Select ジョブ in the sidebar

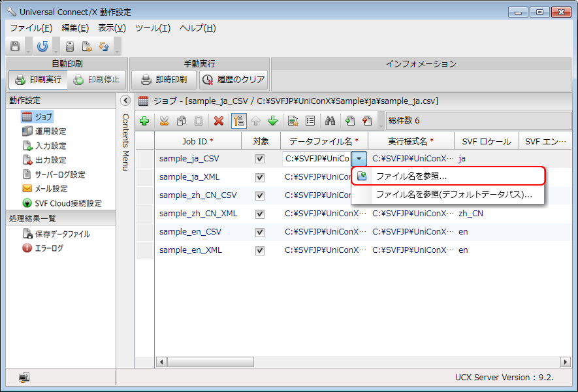[37, 117]
